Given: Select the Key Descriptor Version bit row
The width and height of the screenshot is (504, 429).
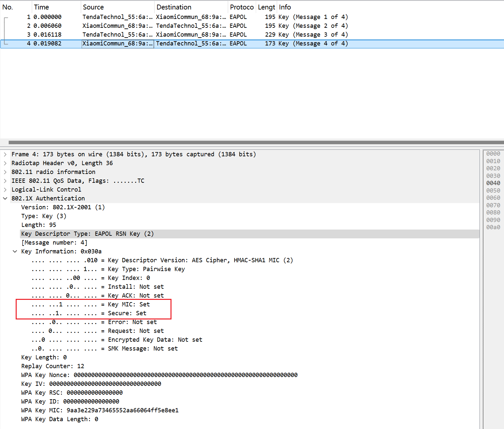Looking at the screenshot, I should [x=162, y=260].
